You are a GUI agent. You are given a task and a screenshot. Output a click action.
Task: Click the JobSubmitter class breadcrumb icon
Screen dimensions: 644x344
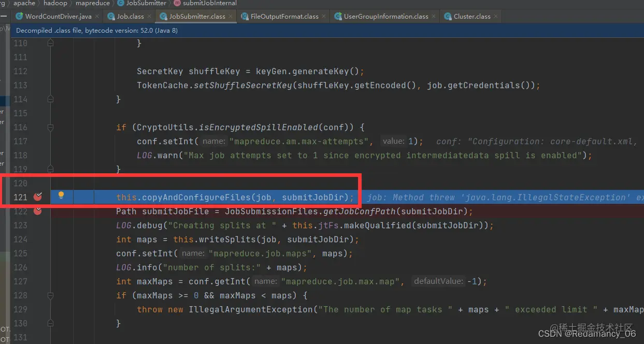pyautogui.click(x=121, y=3)
